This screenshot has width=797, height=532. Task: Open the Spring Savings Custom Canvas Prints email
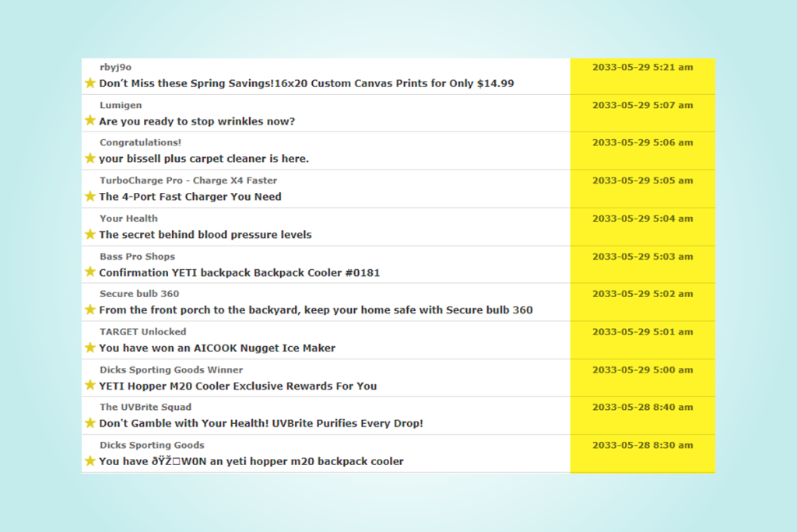[307, 83]
